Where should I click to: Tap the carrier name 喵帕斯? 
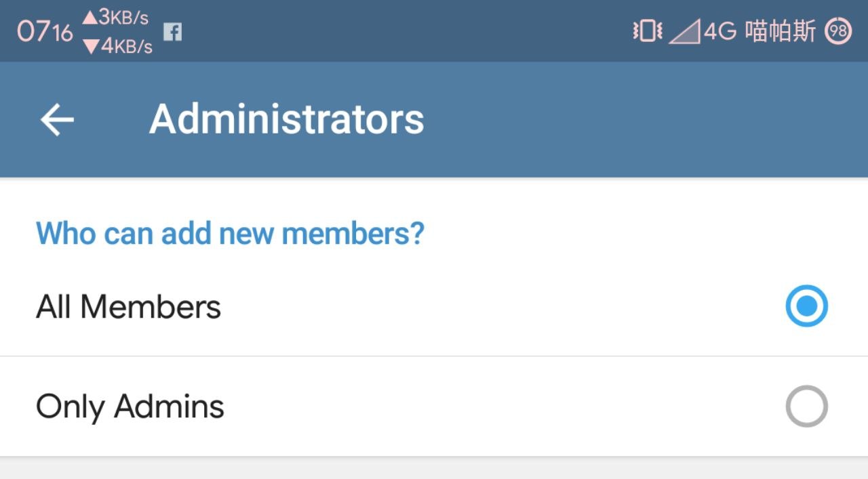[x=781, y=31]
